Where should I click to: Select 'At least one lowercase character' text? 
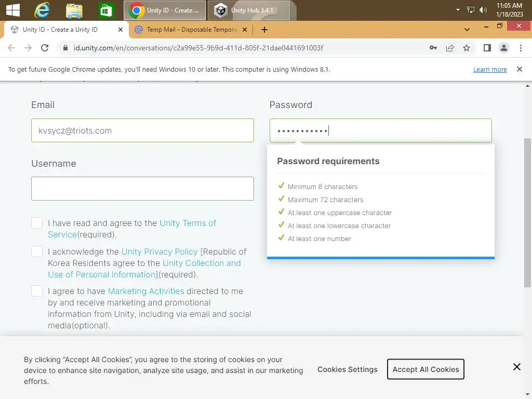(339, 225)
